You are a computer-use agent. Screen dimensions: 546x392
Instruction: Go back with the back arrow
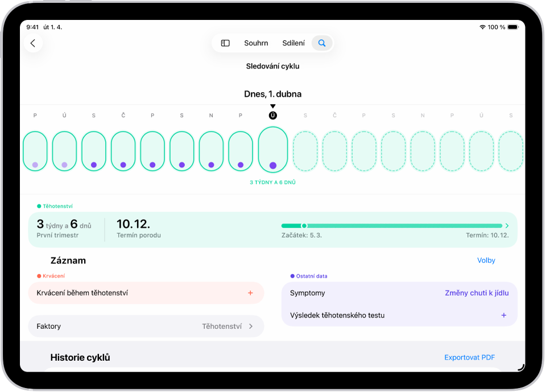pyautogui.click(x=33, y=43)
